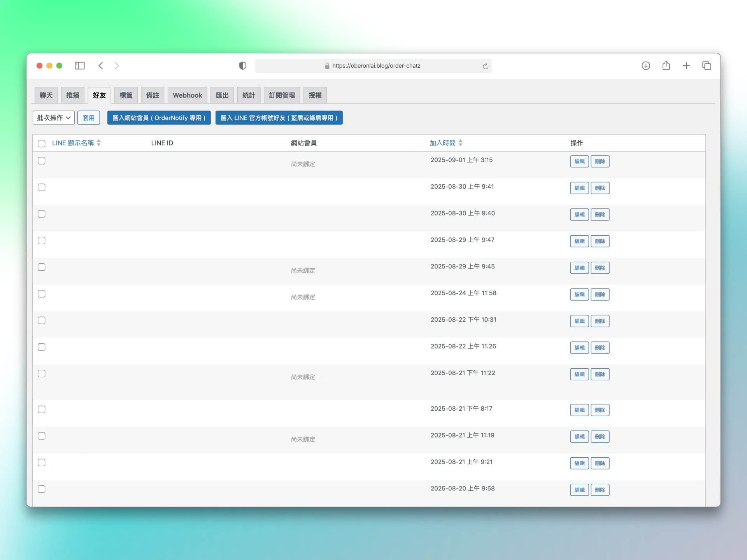This screenshot has height=560, width=747.
Task: Switch to the Webhook tab
Action: [x=187, y=95]
